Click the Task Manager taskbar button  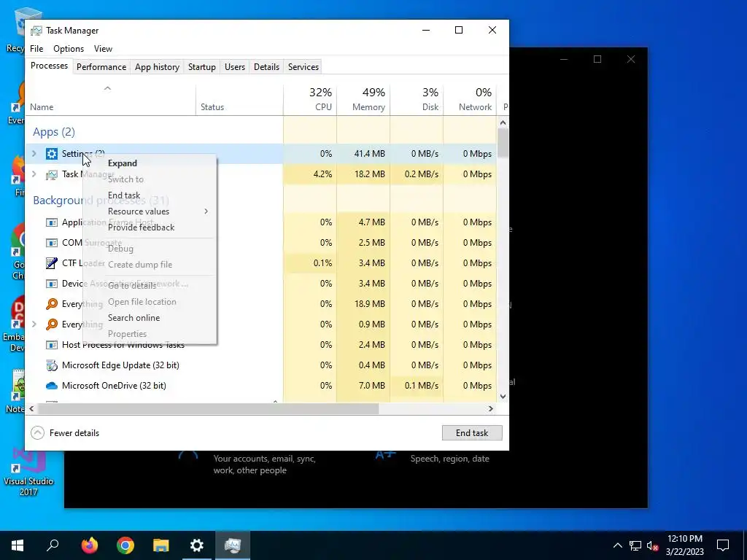[233, 545]
